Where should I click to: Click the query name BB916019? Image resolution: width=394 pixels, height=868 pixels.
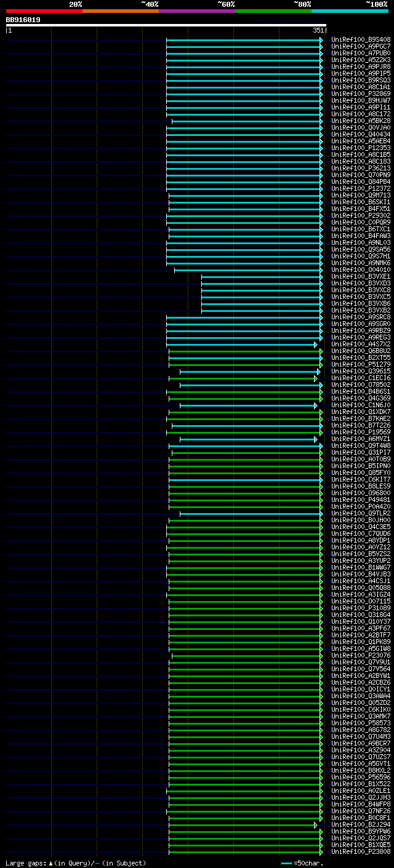point(23,20)
